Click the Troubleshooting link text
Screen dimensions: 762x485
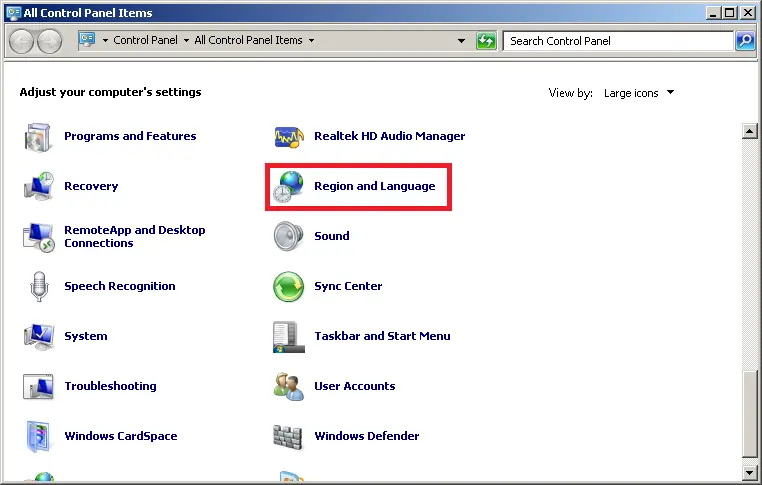click(x=110, y=386)
